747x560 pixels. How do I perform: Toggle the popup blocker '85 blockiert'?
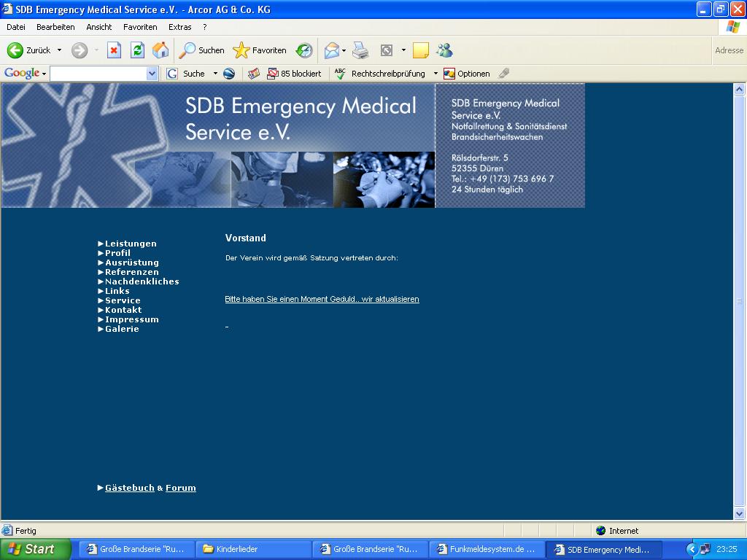[294, 74]
